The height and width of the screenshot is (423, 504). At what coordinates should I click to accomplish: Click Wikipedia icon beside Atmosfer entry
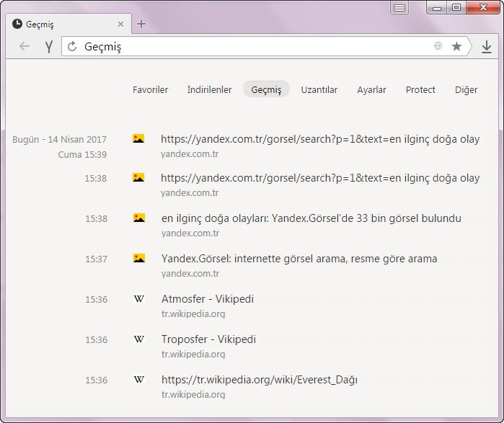(x=139, y=299)
